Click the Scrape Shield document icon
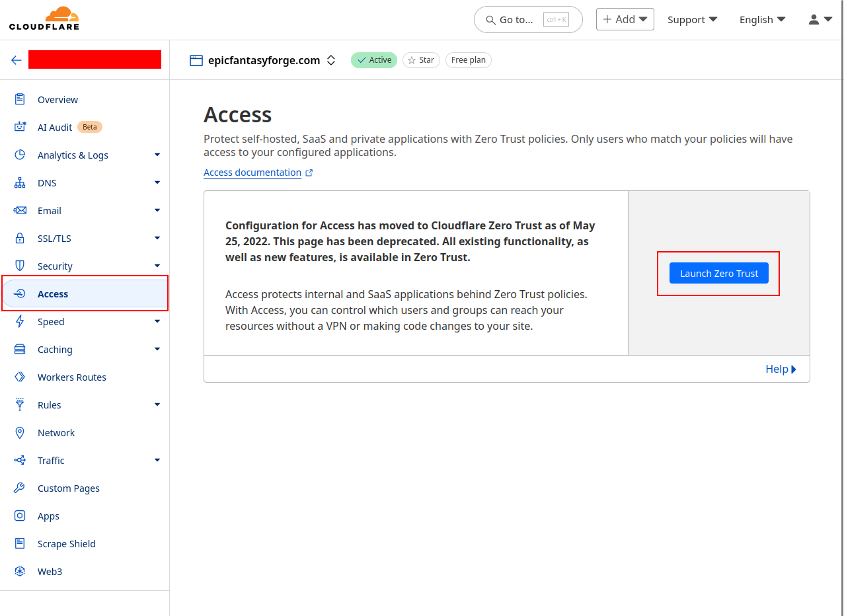This screenshot has width=844, height=616. pyautogui.click(x=20, y=543)
